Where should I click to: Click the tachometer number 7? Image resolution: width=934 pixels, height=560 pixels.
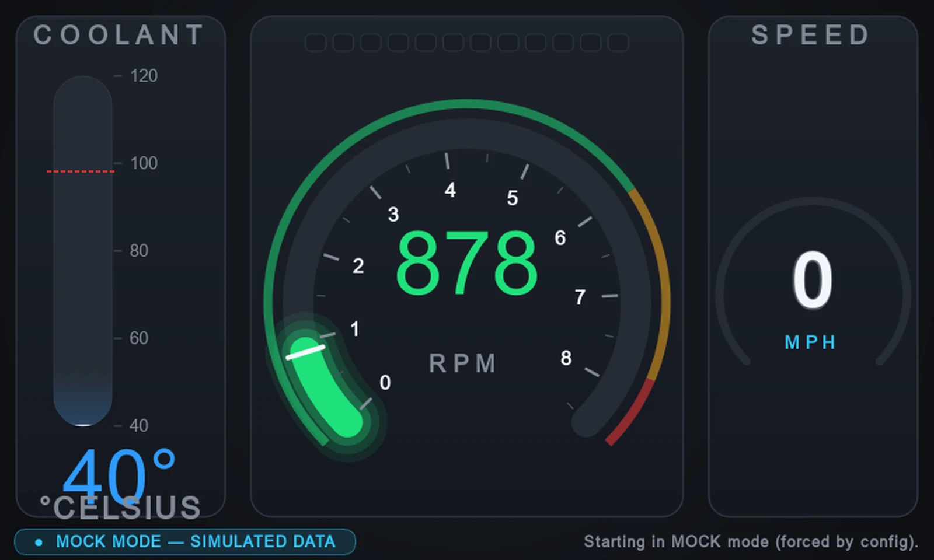pos(580,297)
